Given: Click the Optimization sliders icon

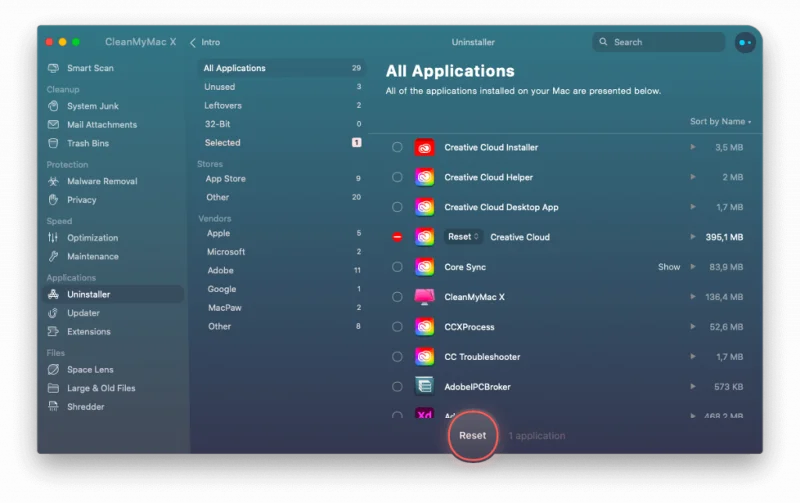Looking at the screenshot, I should pyautogui.click(x=53, y=237).
